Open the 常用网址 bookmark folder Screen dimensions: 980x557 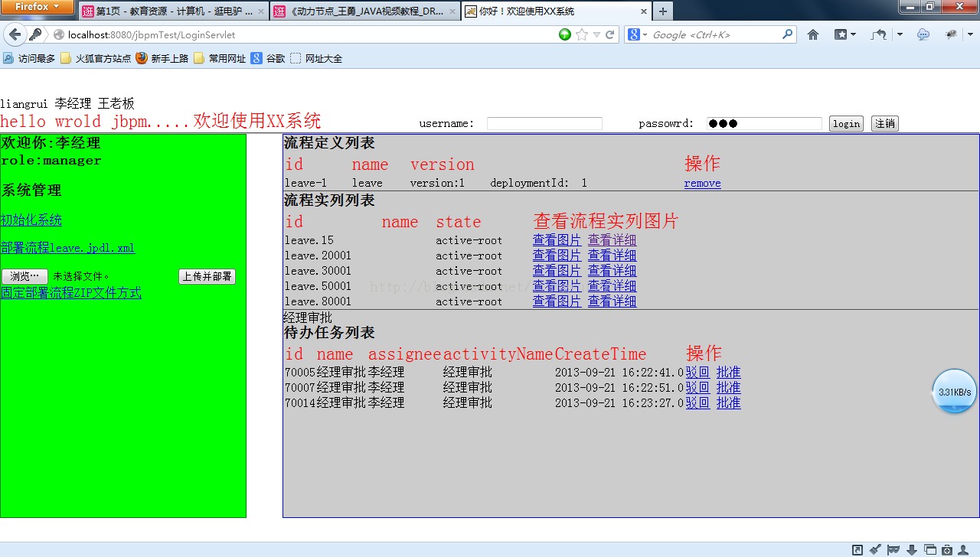pyautogui.click(x=220, y=58)
